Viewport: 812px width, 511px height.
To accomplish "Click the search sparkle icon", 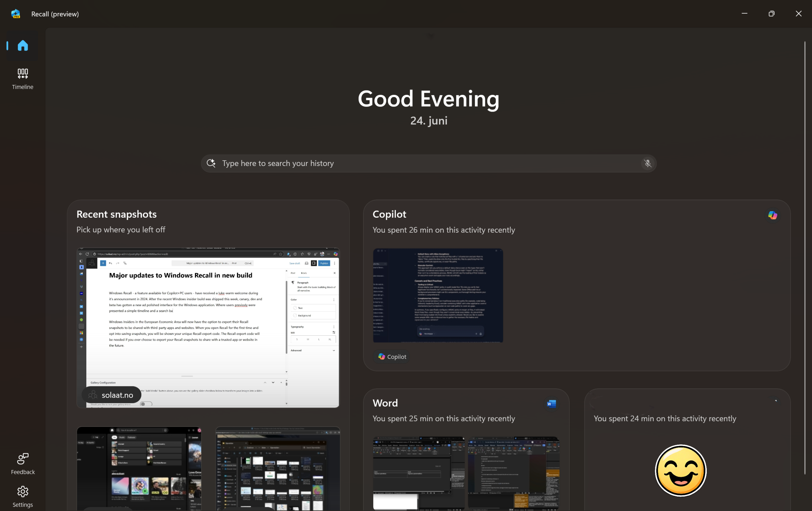I will (x=211, y=163).
